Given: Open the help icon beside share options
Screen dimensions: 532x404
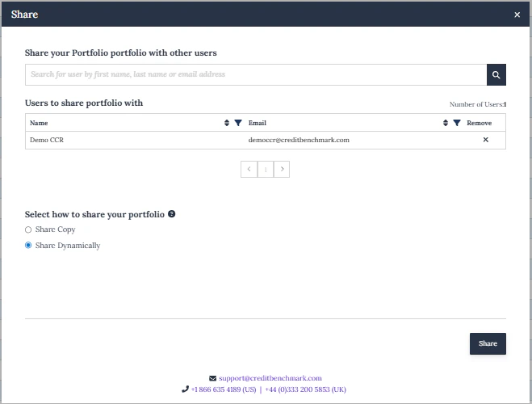Looking at the screenshot, I should 172,214.
